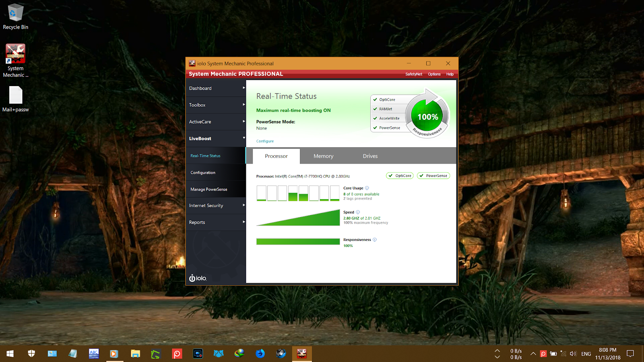Image resolution: width=644 pixels, height=362 pixels.
Task: Launch the System Mechanic desktop shortcut
Action: [15, 61]
